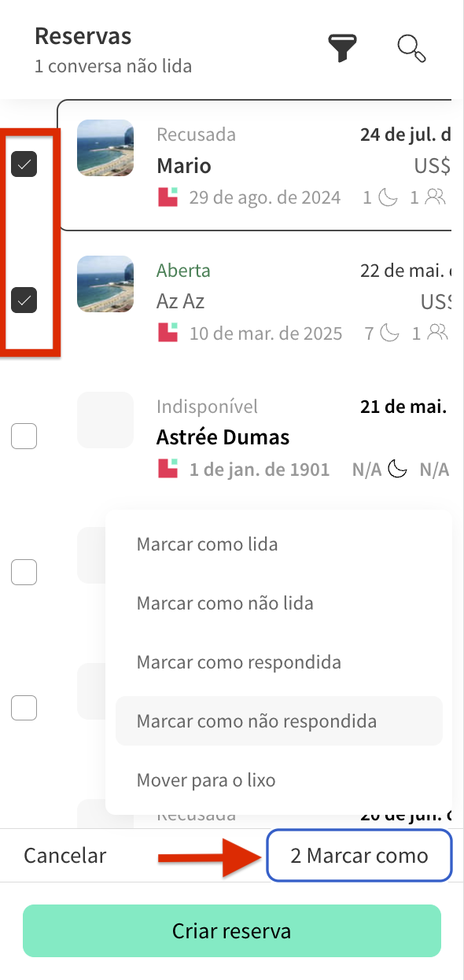The image size is (464, 980).
Task: Open Mario's beach photo thumbnail
Action: [x=105, y=148]
